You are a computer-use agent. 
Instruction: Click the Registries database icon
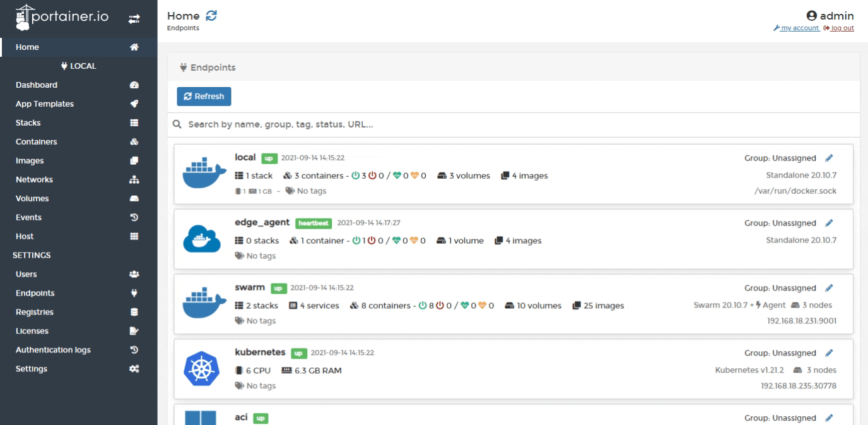pyautogui.click(x=134, y=312)
